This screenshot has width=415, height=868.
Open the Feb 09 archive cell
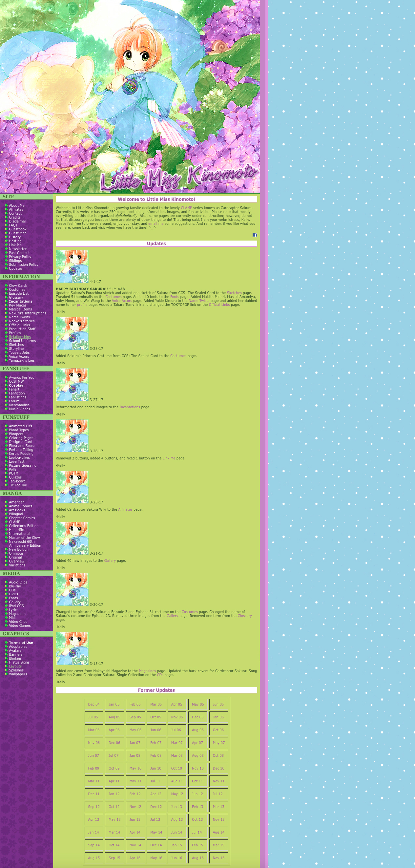pos(93,769)
